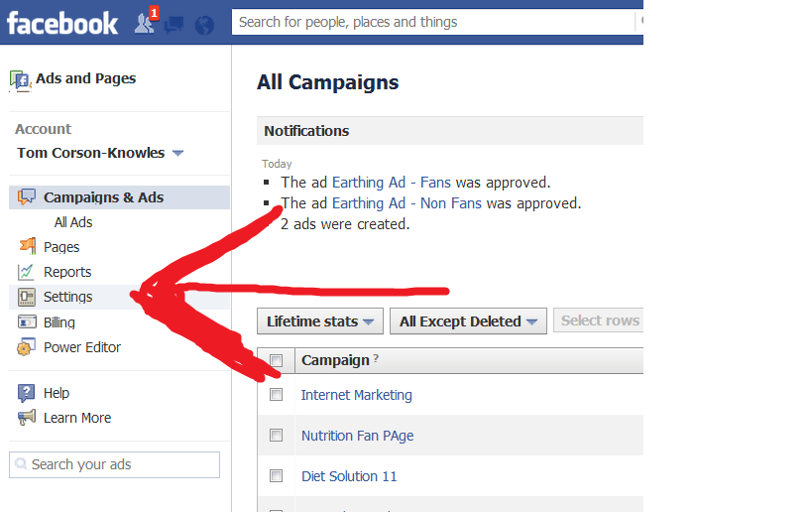
Task: Open the globe notifications icon
Action: pos(204,24)
